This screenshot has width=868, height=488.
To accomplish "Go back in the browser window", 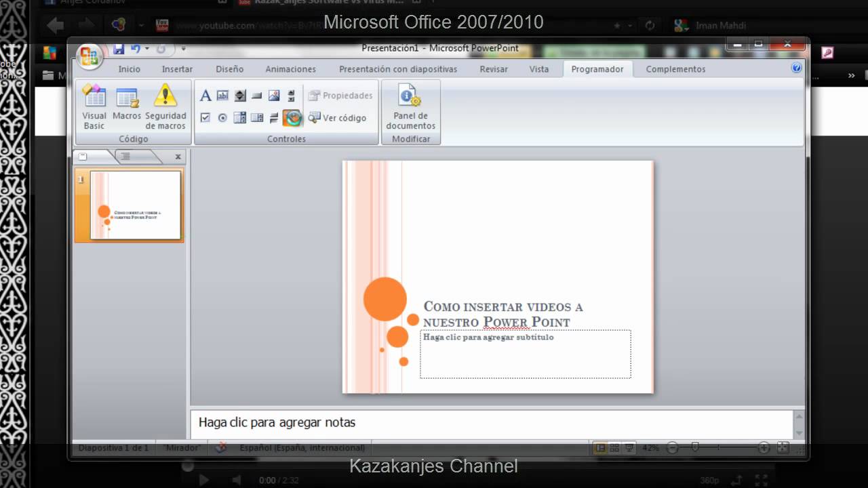I will coord(56,26).
